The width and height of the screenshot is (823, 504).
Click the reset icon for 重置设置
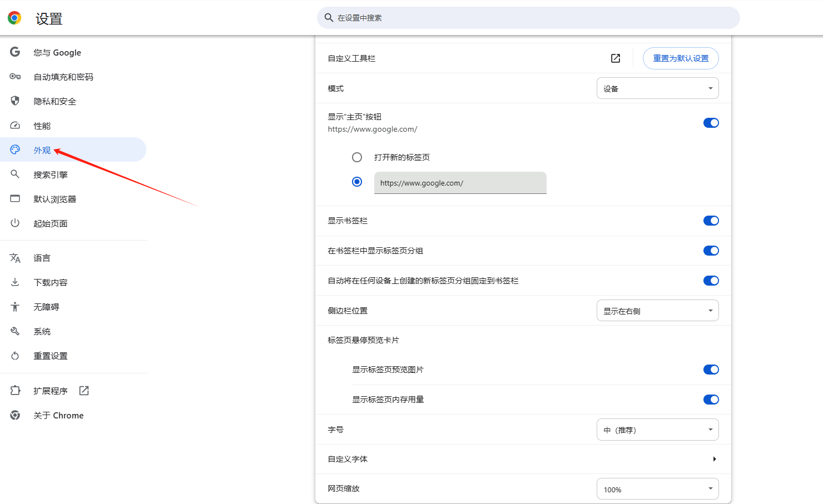tap(15, 356)
